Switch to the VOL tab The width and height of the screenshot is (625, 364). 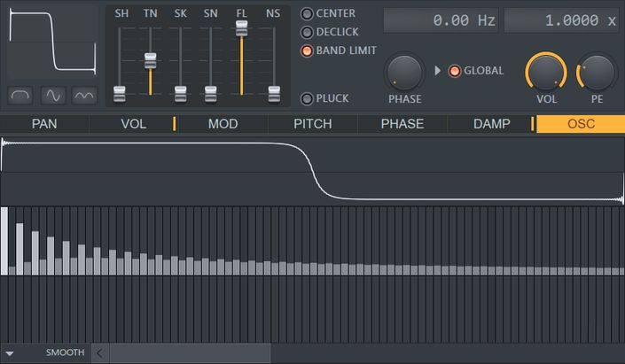134,124
